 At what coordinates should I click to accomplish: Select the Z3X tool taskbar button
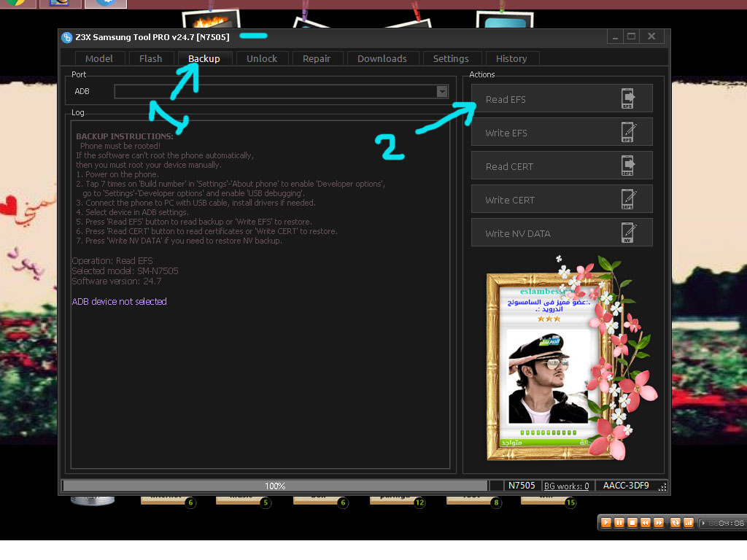[x=106, y=4]
